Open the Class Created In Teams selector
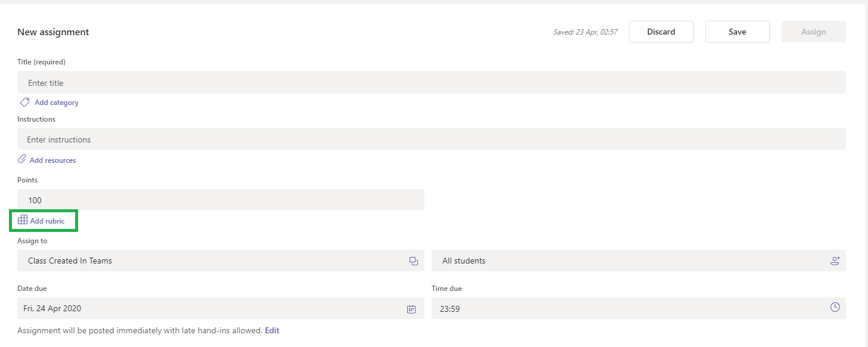 [x=221, y=261]
